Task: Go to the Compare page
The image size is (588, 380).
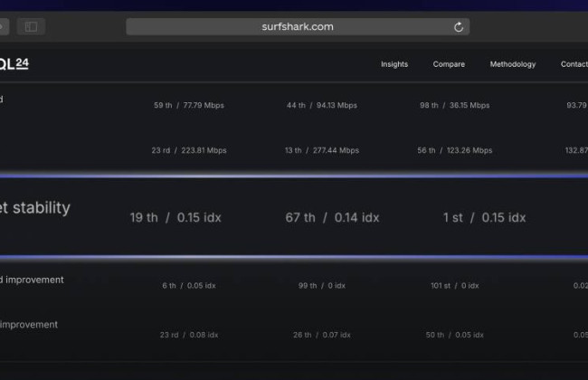Action: click(x=449, y=64)
